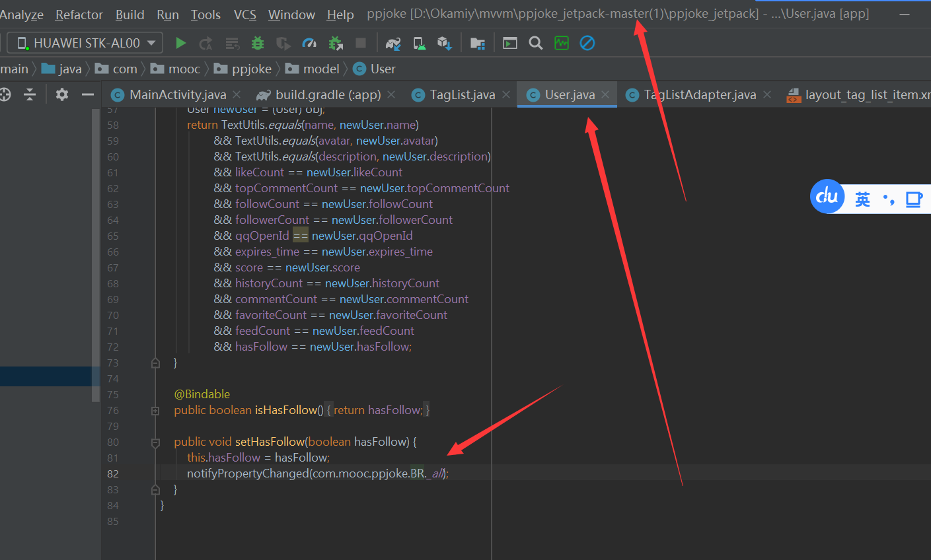Click the Apply Code Changes icon
The width and height of the screenshot is (931, 560).
(232, 43)
